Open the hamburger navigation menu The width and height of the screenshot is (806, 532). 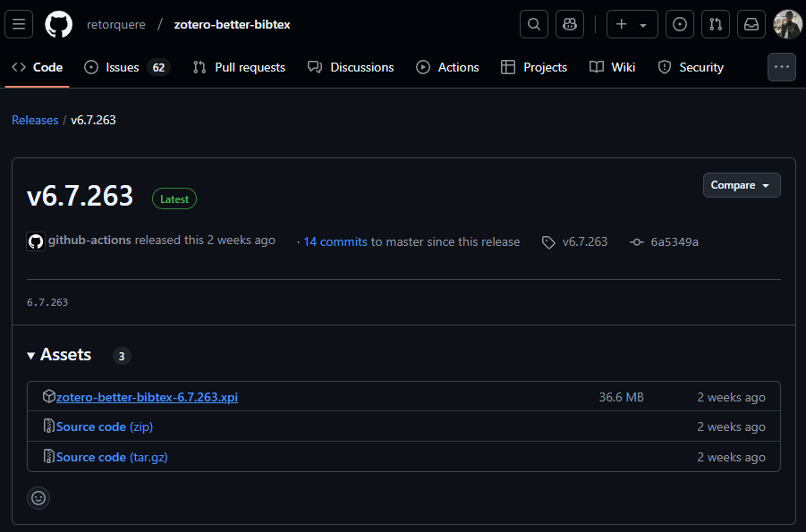[x=19, y=24]
